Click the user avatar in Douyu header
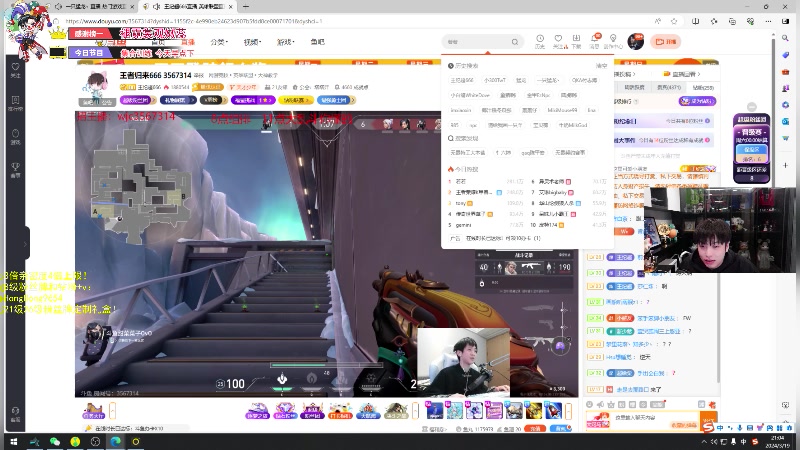The image size is (800, 450). 636,41
